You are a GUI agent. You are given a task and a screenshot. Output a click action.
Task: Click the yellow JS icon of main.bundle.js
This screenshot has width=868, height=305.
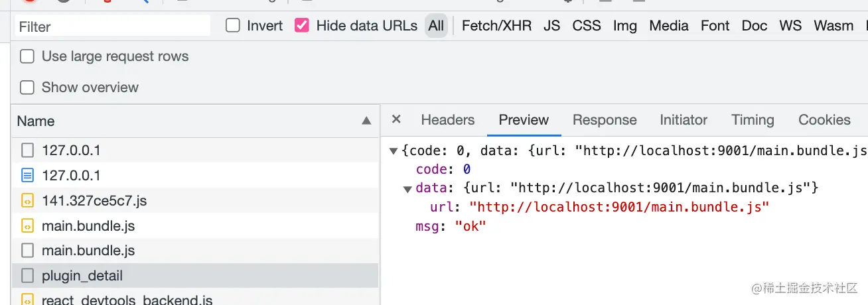click(27, 226)
